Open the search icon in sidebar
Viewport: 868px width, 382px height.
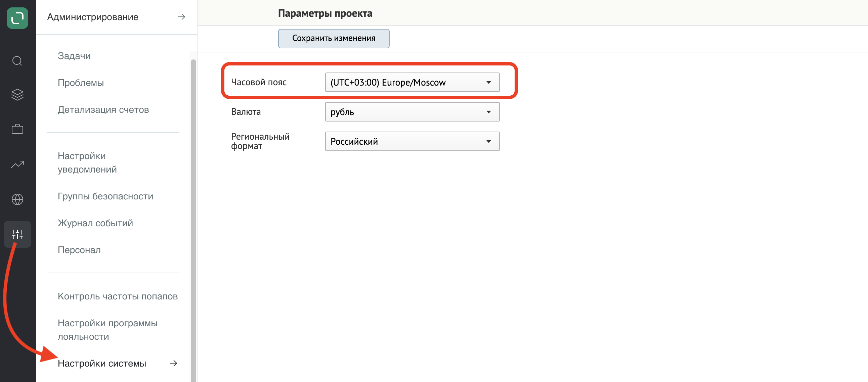[17, 61]
